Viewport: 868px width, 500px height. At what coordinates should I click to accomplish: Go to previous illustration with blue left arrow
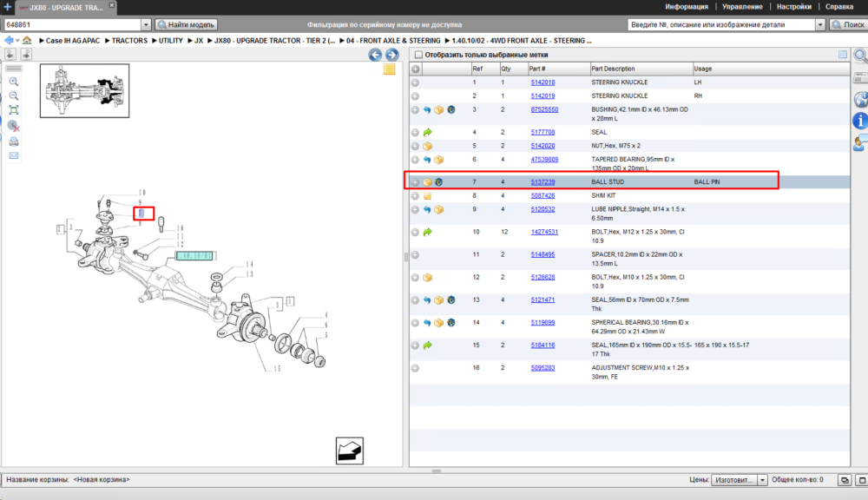click(375, 55)
